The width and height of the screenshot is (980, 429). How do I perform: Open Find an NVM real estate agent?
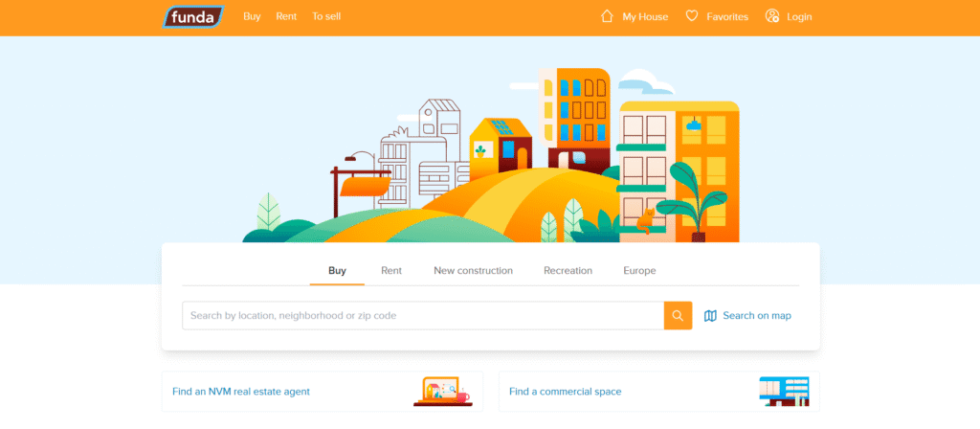pyautogui.click(x=240, y=392)
